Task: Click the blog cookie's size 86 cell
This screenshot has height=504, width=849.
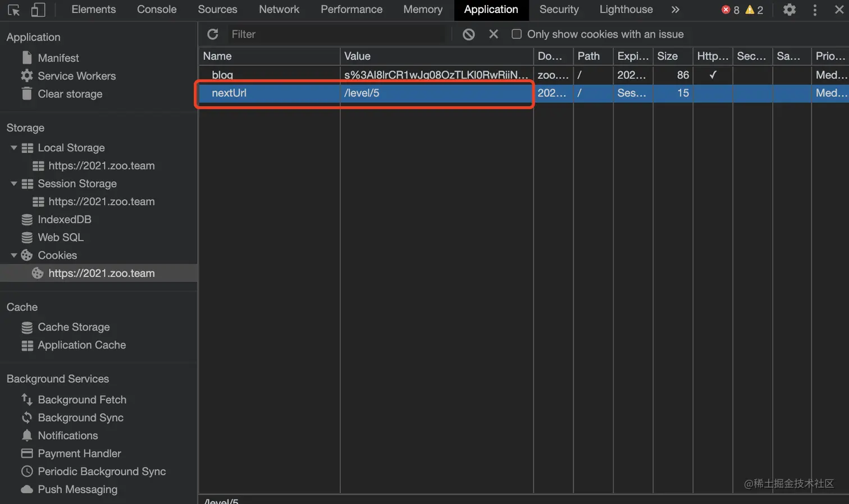Action: click(x=673, y=75)
